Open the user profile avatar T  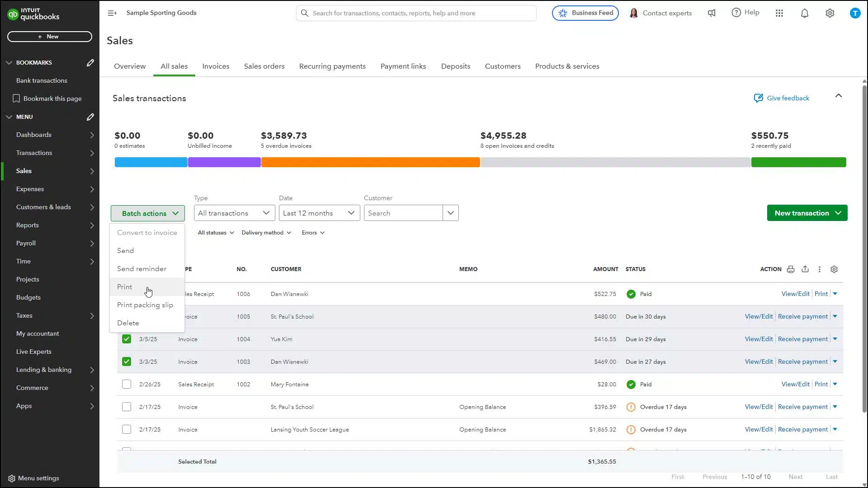(855, 13)
